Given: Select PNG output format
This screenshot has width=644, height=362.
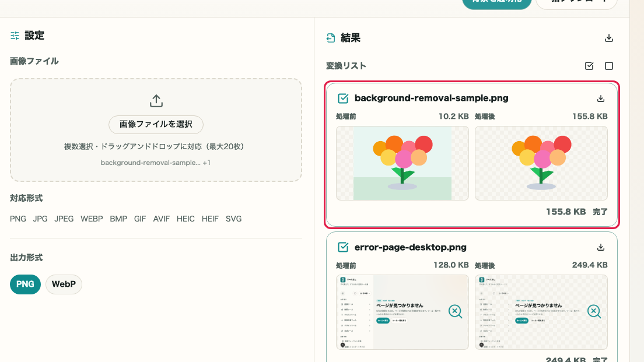Looking at the screenshot, I should (x=26, y=284).
